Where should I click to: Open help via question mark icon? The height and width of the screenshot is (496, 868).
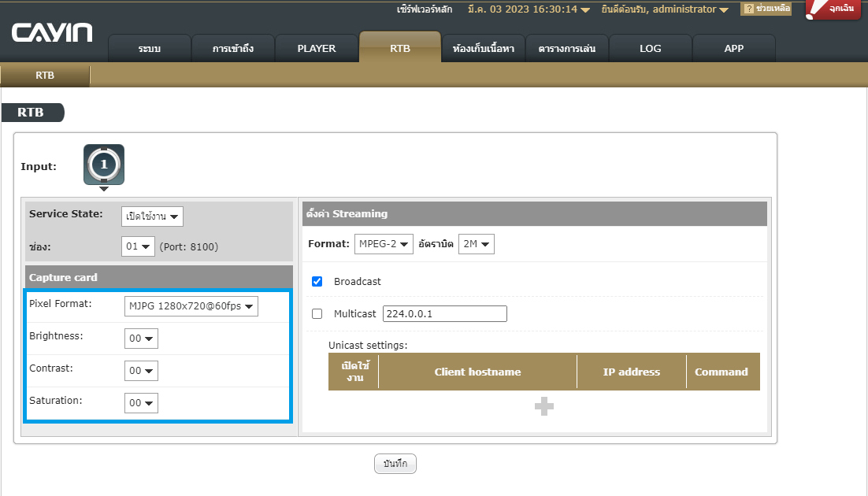(766, 9)
